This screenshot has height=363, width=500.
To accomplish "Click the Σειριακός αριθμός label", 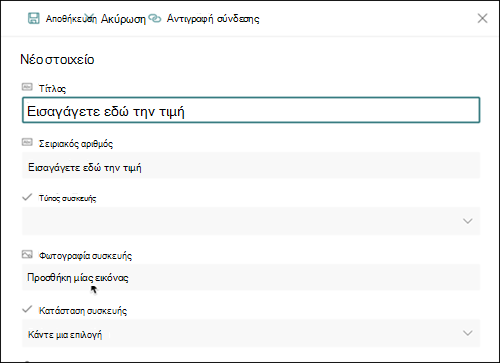I will click(76, 144).
